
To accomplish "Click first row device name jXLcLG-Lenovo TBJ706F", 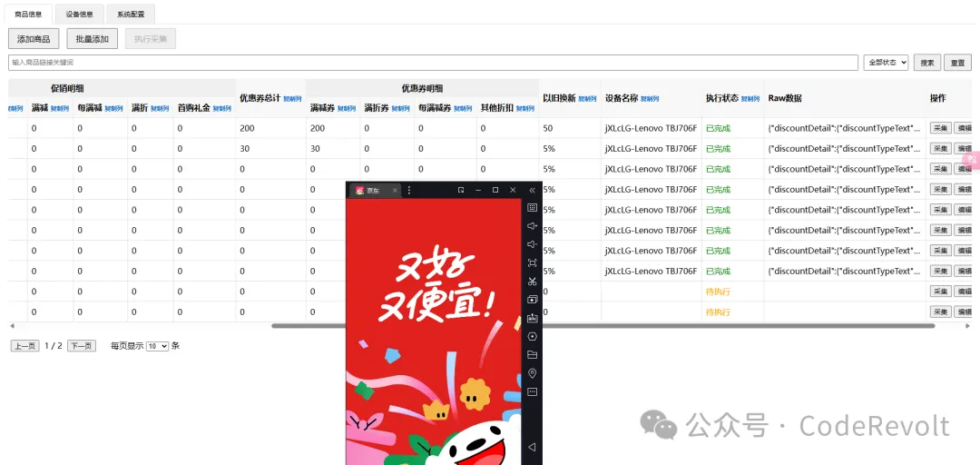I will (651, 128).
